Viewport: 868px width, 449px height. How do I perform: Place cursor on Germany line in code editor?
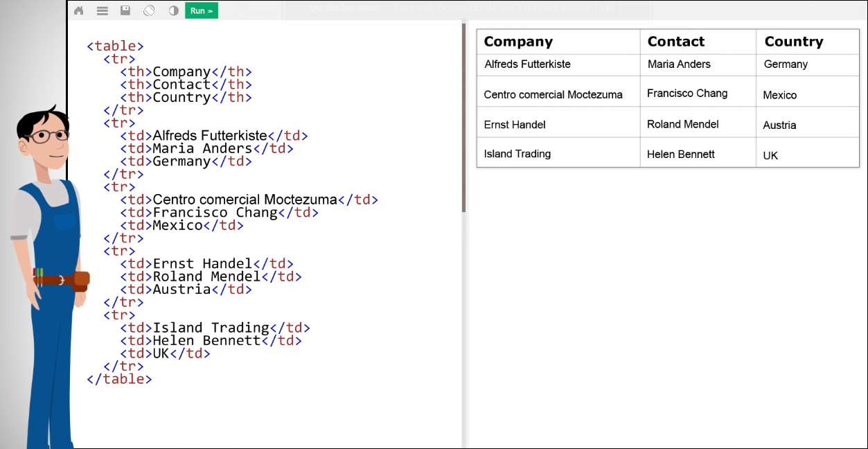click(x=181, y=161)
